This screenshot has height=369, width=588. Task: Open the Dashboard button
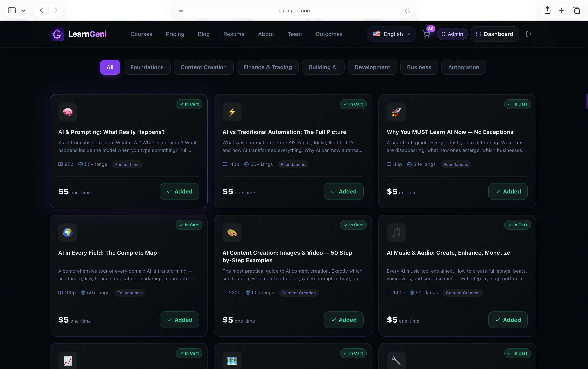pos(494,34)
